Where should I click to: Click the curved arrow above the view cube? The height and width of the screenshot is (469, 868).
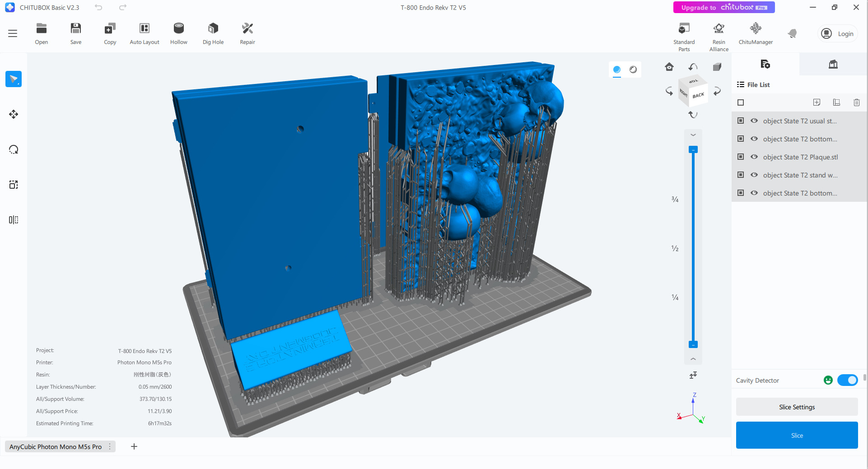693,67
